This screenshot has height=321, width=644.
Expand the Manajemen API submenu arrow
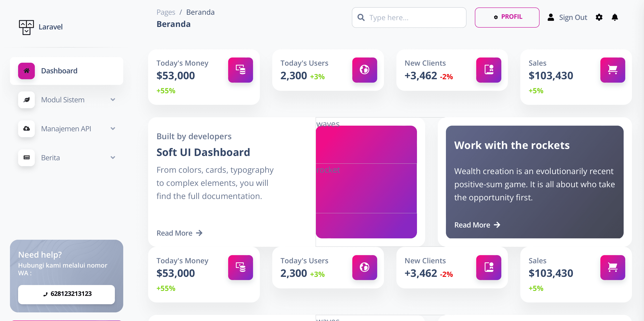coord(113,129)
